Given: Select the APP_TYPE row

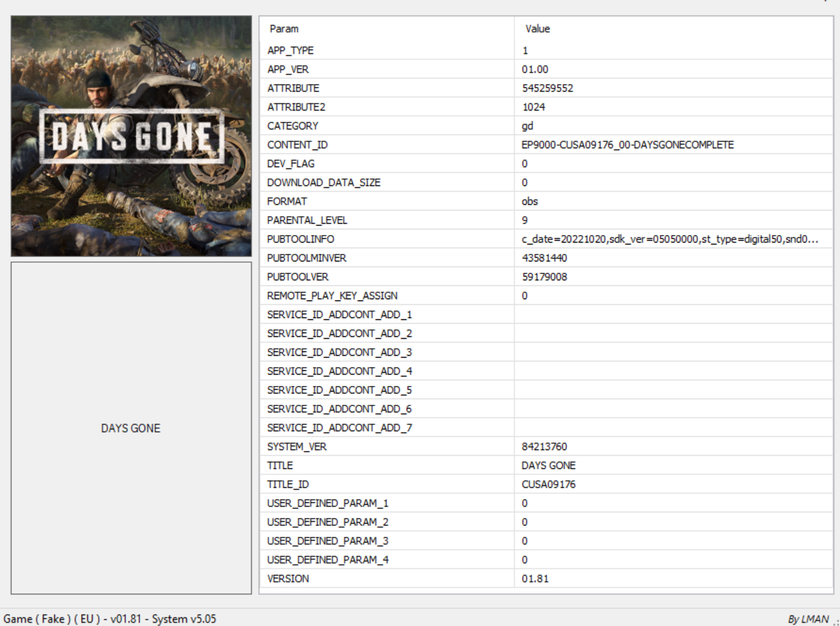Looking at the screenshot, I should click(x=290, y=50).
